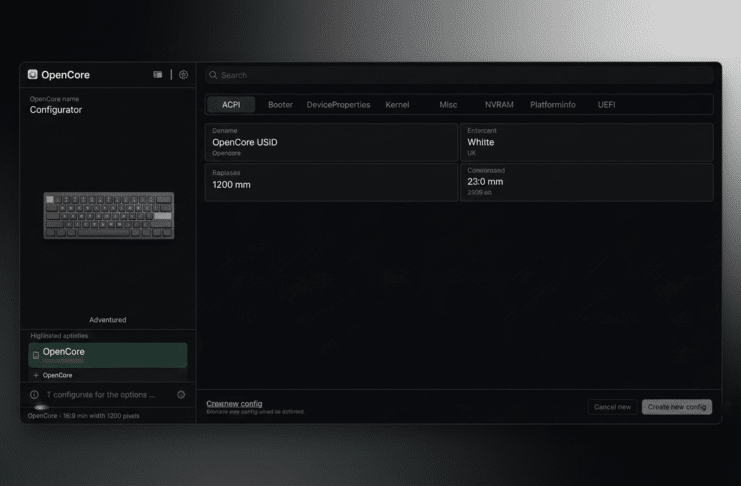Click the document icon in highlighted OpenCore row
Screen dimensions: 741x486
pyautogui.click(x=36, y=355)
